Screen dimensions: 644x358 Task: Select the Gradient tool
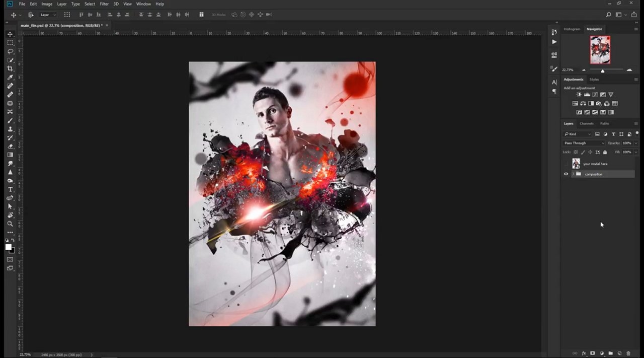click(10, 155)
